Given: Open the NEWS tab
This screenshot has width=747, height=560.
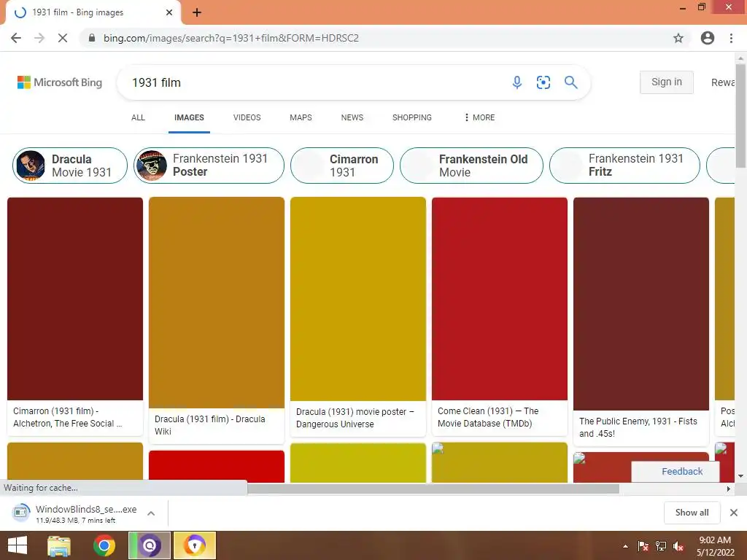Looking at the screenshot, I should tap(352, 117).
